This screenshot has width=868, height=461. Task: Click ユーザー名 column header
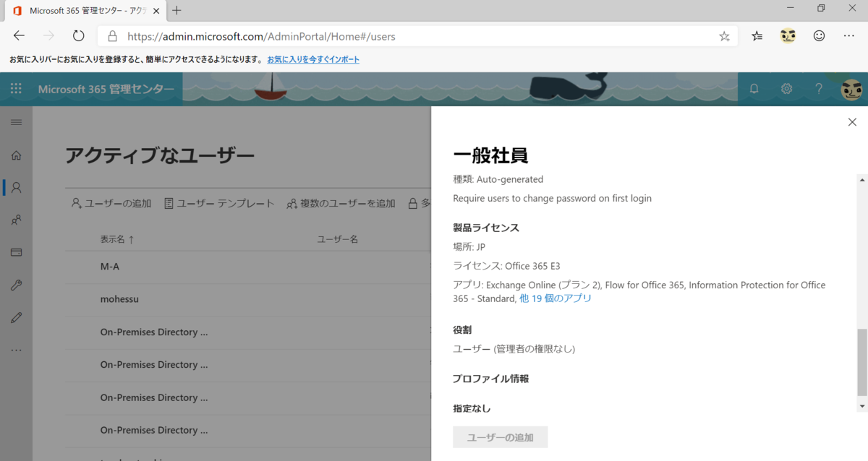coord(338,238)
